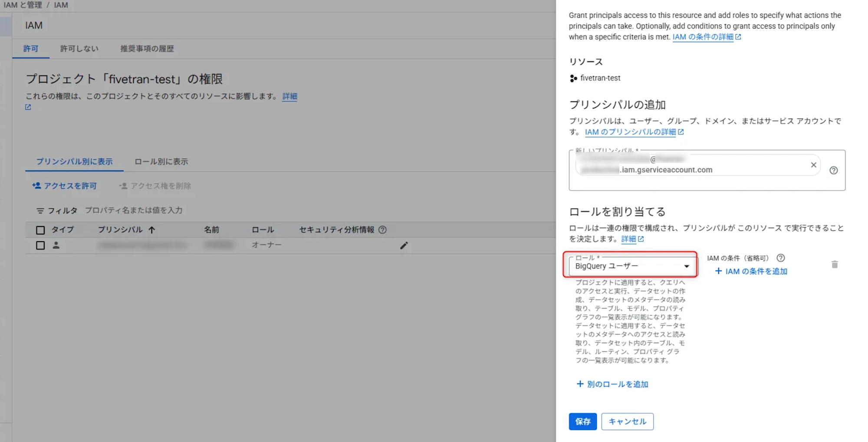Click the キャンセル button
This screenshot has width=868, height=442.
pos(627,421)
